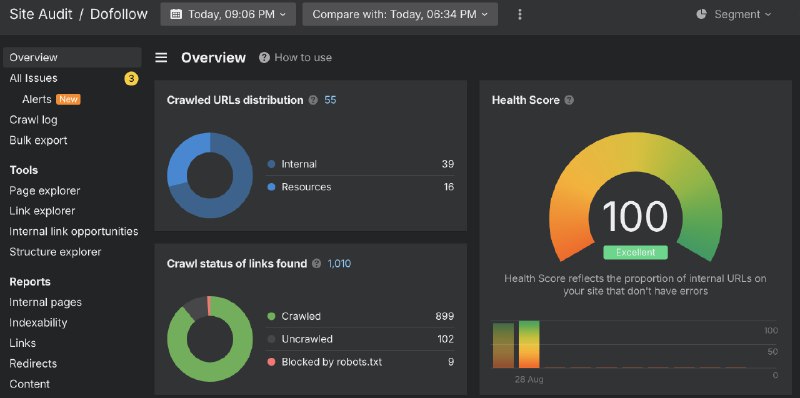Open the three-dot more options menu
Screen dimensions: 800x398
tap(519, 14)
